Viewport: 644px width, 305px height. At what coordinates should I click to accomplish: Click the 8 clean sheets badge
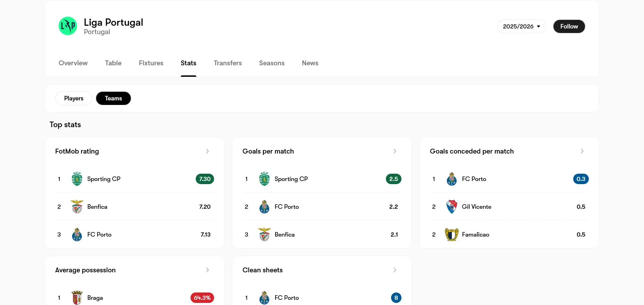396,298
